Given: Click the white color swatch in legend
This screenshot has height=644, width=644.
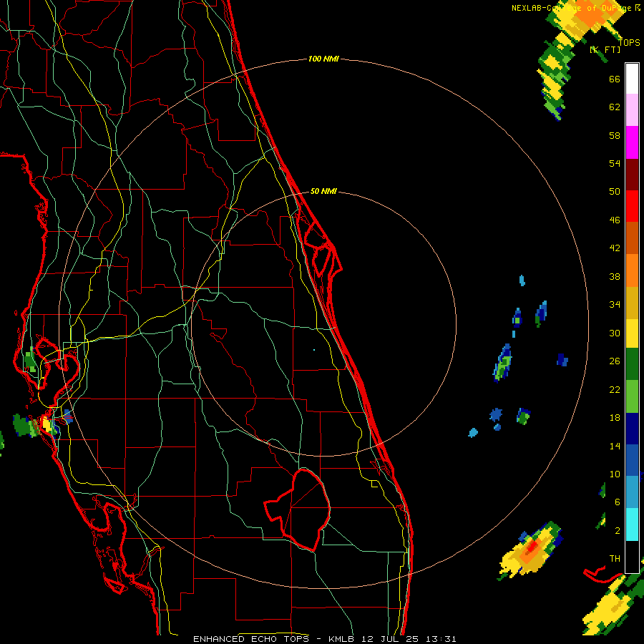Looking at the screenshot, I should coord(632,79).
